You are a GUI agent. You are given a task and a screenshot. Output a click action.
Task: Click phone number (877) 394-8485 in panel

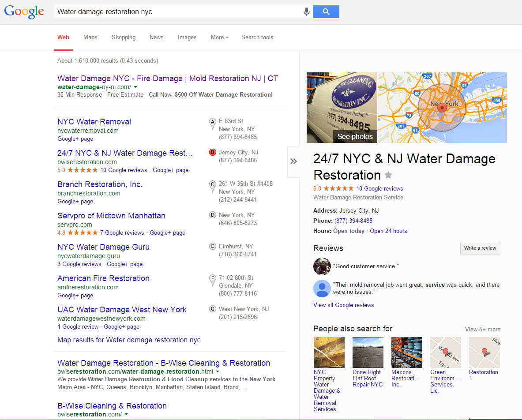pos(353,221)
